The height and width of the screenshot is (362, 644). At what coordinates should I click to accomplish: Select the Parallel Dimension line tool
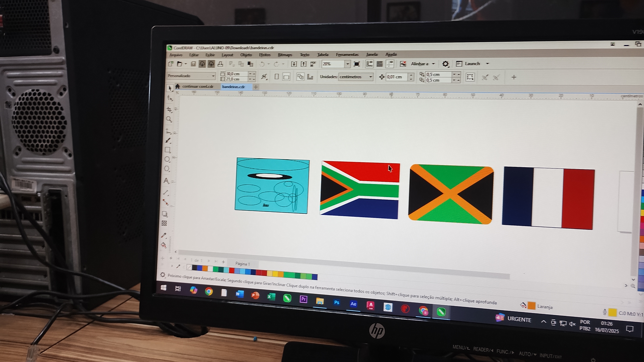point(166,193)
